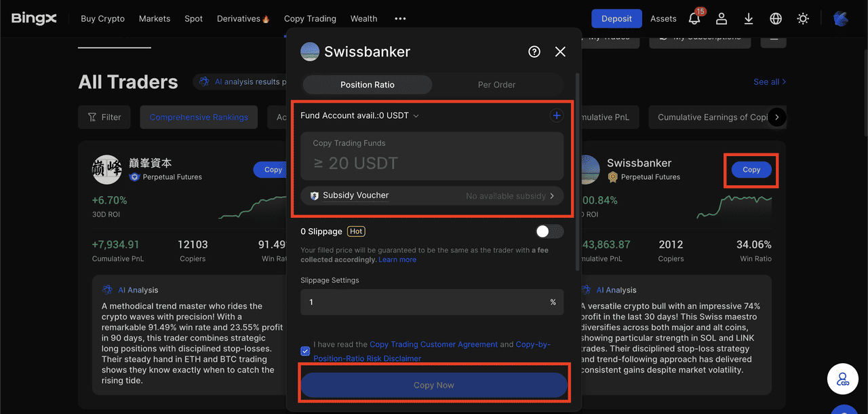Open the Derivatives menu
868x414 pixels.
(x=243, y=18)
